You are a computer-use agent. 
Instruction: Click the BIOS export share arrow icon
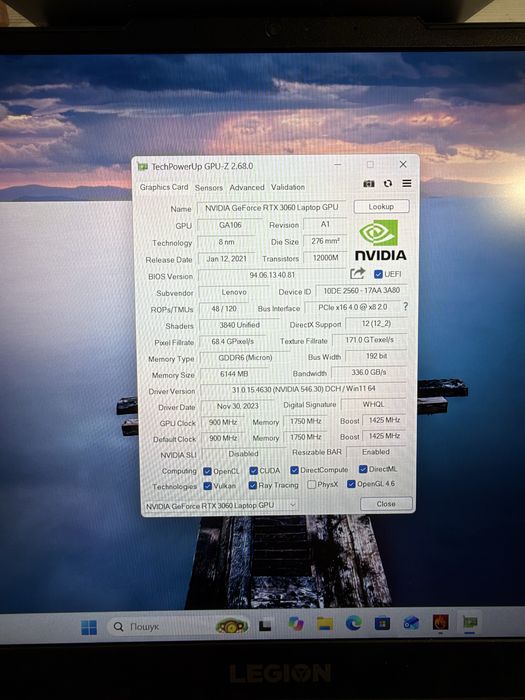[357, 273]
